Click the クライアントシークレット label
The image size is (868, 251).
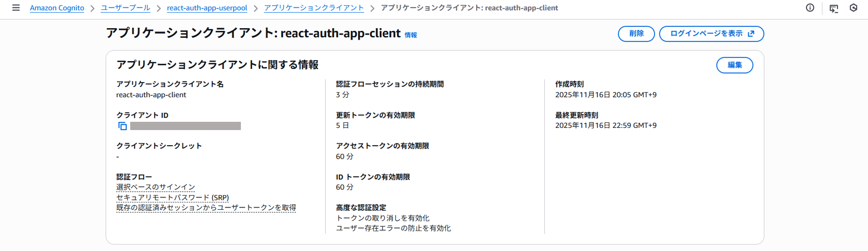tap(159, 146)
